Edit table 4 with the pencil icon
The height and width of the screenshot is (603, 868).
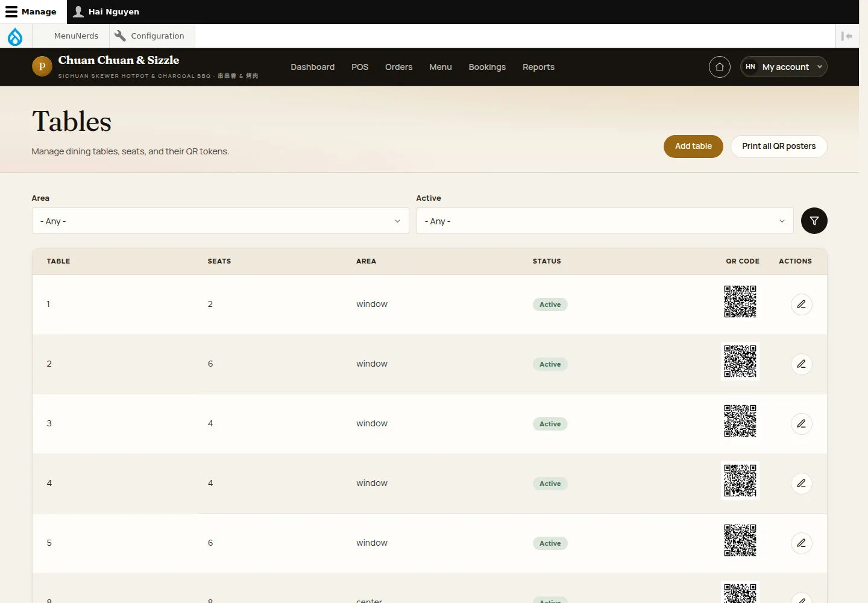(801, 484)
